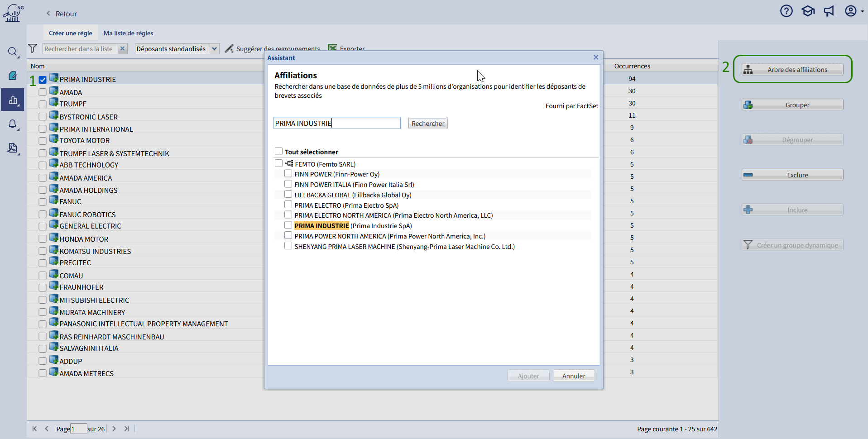Check the PRIMA ELECTRO (Prima Electro SpA) checkbox
Viewport: 868px width, 439px height.
pyautogui.click(x=288, y=205)
